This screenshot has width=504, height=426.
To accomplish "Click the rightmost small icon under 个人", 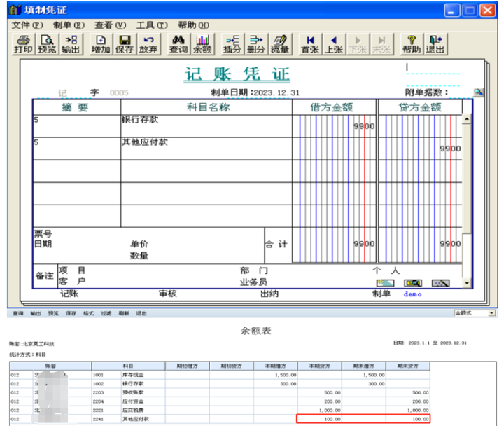I will click(441, 283).
